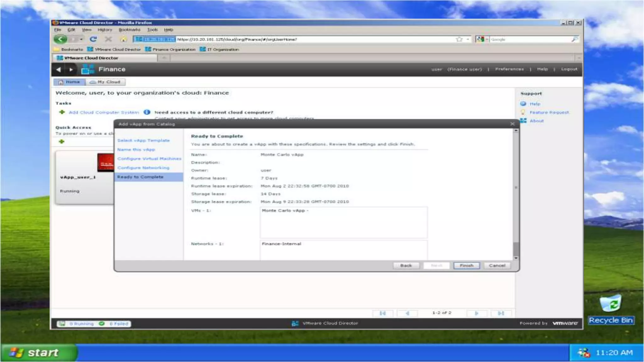Click the Firefox home icon
Image resolution: width=644 pixels, height=362 pixels.
pyautogui.click(x=123, y=39)
